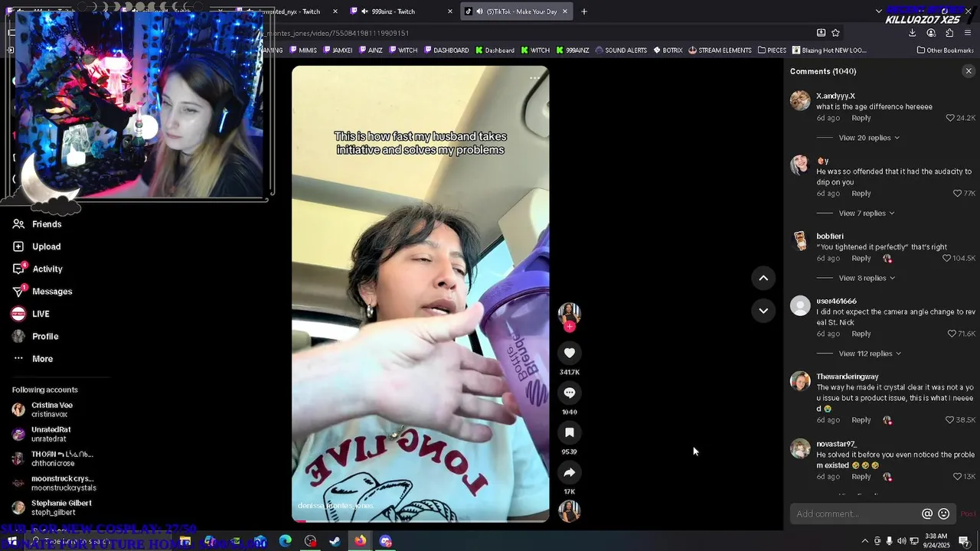Image resolution: width=980 pixels, height=551 pixels.
Task: Open BOTRIX bookmark
Action: pos(668,51)
